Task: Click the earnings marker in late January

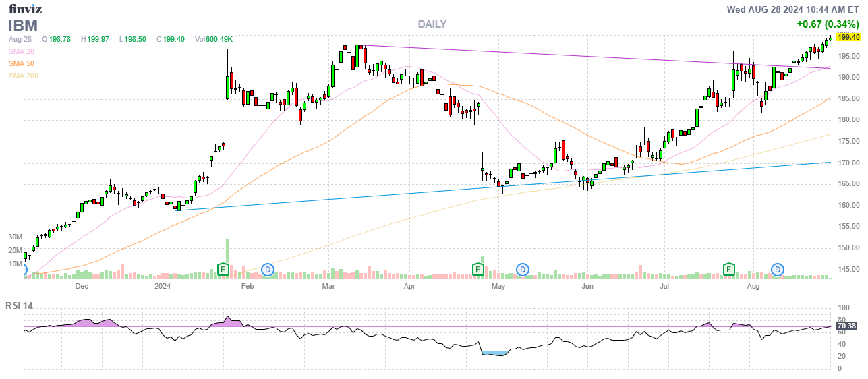Action: (x=223, y=270)
